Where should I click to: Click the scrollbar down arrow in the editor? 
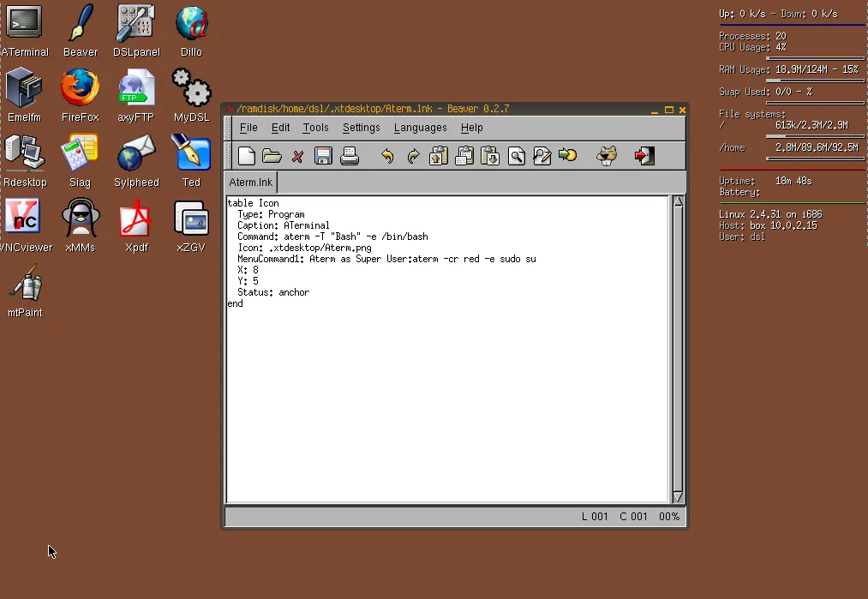click(678, 496)
